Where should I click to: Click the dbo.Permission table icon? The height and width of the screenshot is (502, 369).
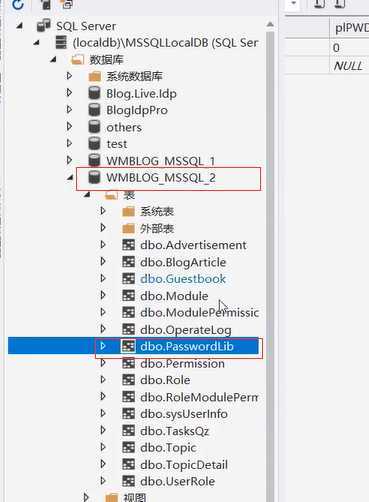pos(128,363)
